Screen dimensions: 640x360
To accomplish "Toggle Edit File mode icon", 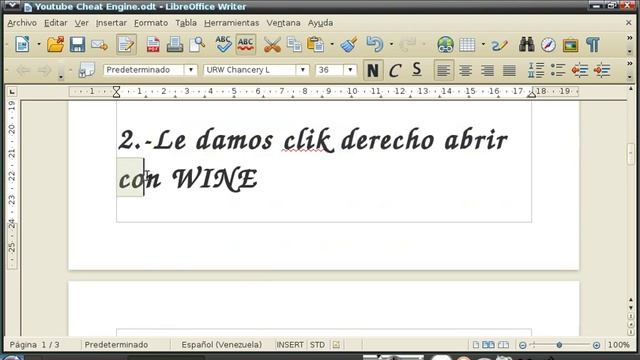I will (x=126, y=44).
